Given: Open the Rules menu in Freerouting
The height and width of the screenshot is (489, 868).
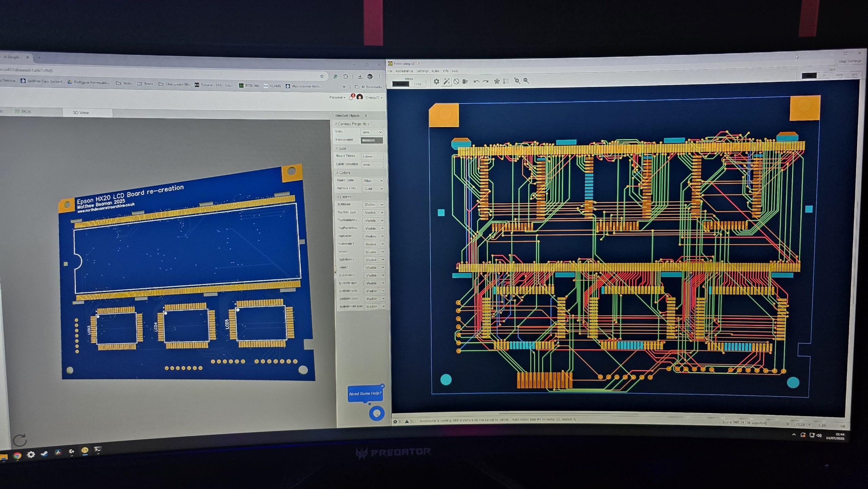Looking at the screenshot, I should 435,71.
